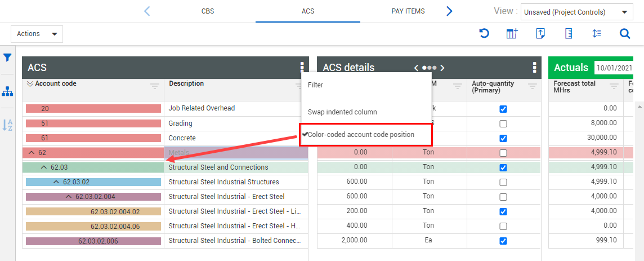Switch to the CBS tab
644x261 pixels.
[x=208, y=11]
